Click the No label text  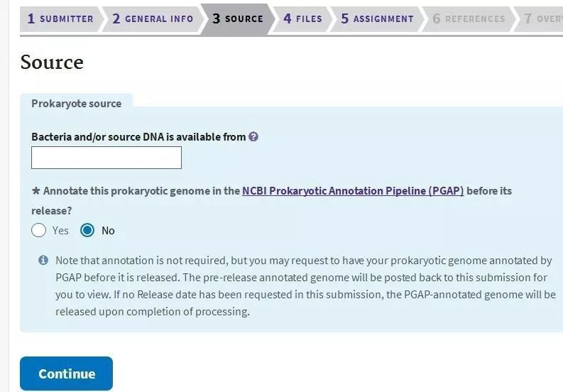[108, 231]
